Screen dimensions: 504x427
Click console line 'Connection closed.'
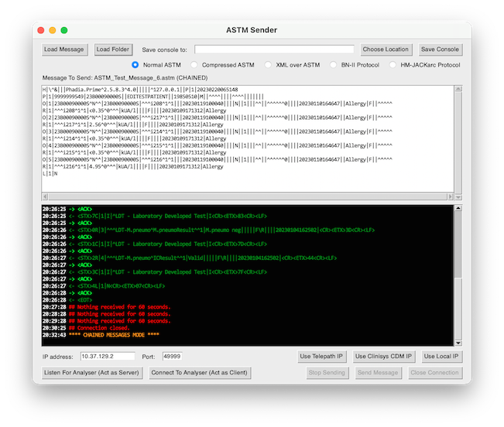point(86,328)
